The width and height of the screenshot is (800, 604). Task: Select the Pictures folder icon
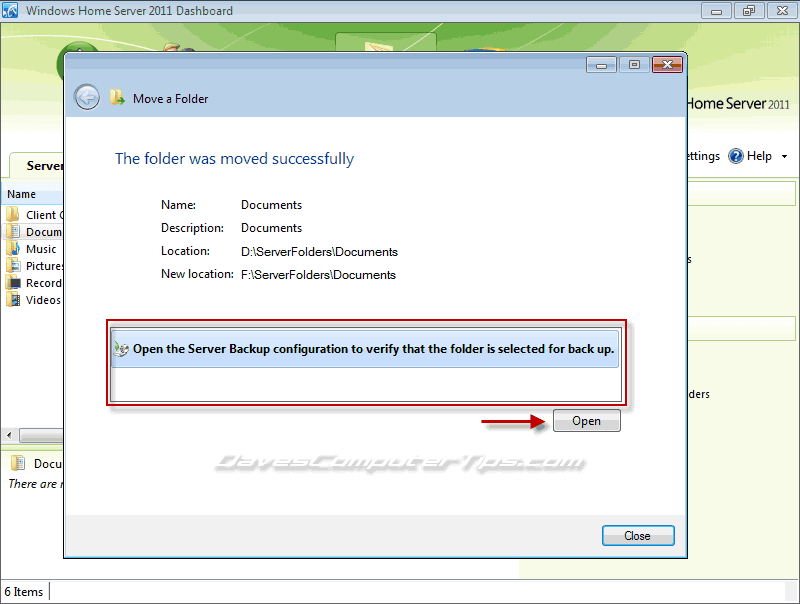[13, 266]
